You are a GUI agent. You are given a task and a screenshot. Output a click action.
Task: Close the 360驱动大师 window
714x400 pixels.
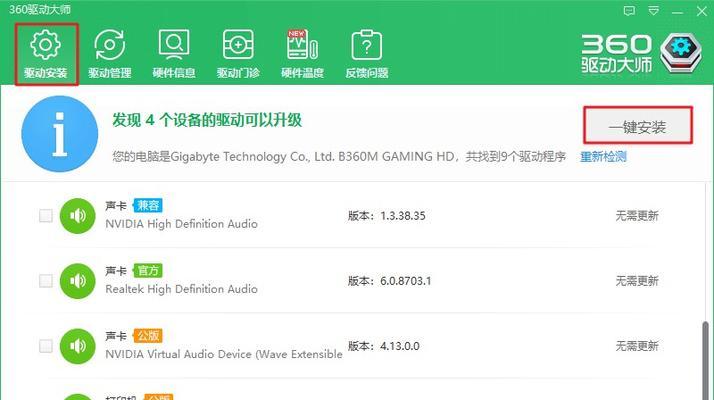point(702,11)
